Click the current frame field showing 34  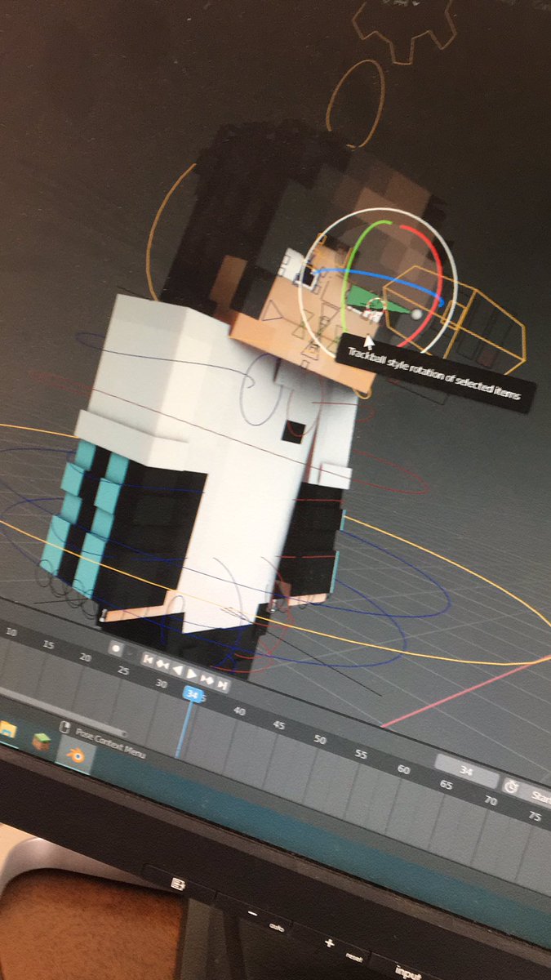467,770
